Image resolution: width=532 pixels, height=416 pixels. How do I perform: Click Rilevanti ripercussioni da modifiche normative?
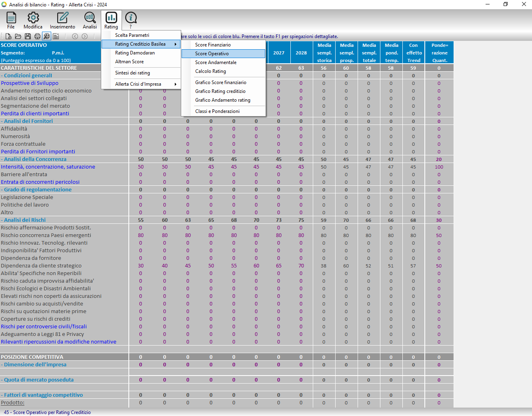58,342
